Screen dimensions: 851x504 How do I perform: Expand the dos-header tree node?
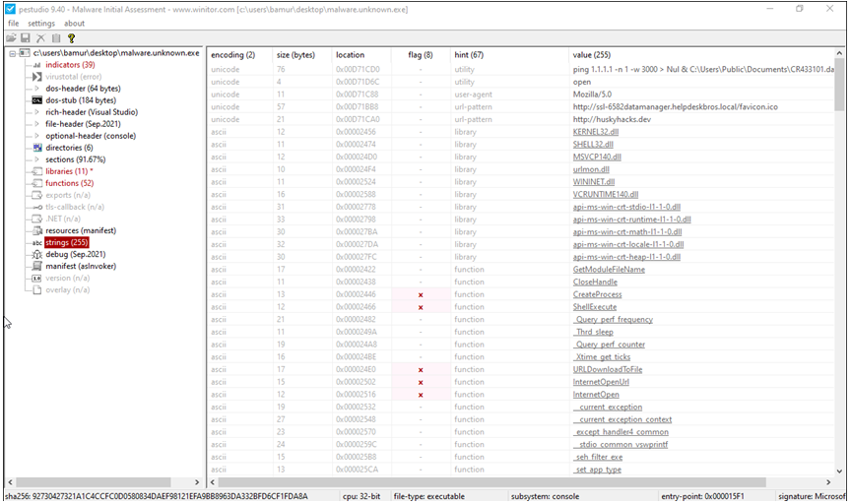[x=36, y=89]
